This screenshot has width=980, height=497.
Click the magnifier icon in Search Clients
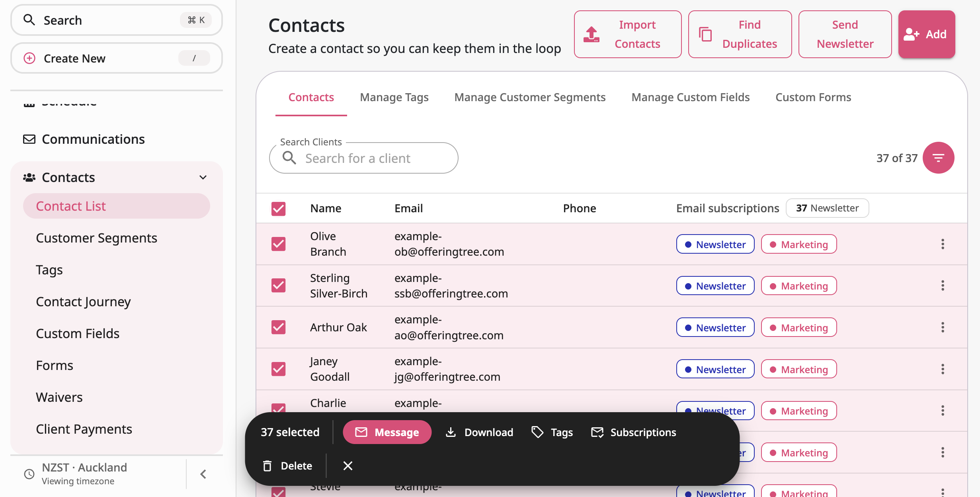tap(289, 158)
